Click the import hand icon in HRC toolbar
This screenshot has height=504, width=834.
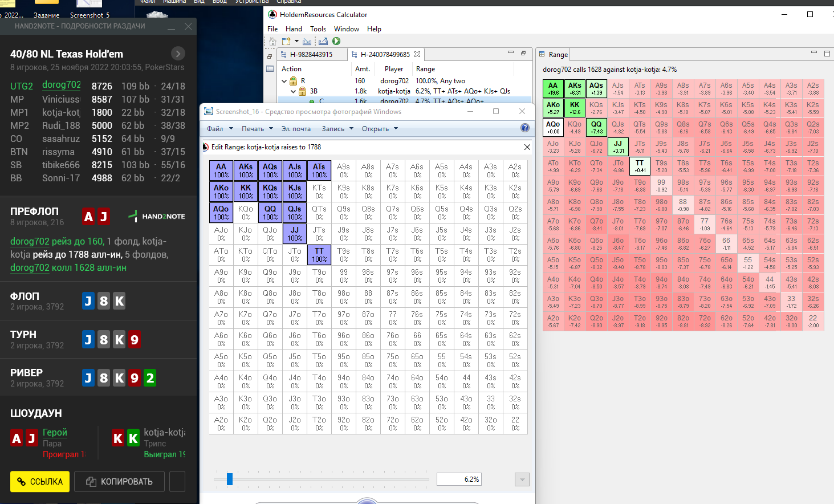coord(307,41)
